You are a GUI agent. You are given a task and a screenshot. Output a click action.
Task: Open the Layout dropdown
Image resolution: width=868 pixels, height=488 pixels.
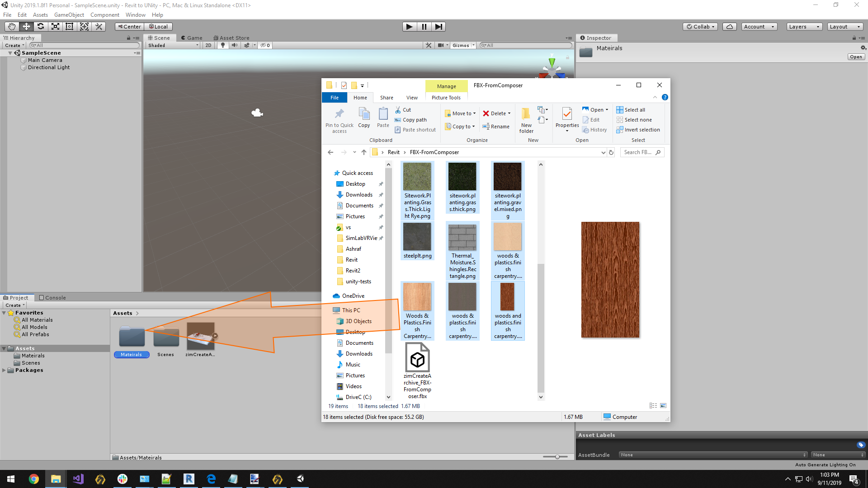pyautogui.click(x=845, y=27)
